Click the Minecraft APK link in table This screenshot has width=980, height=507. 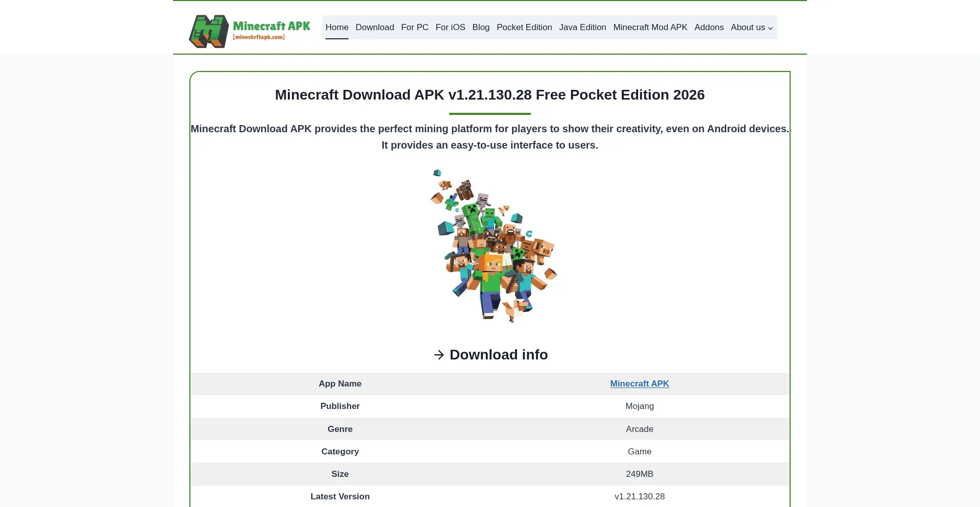point(640,383)
